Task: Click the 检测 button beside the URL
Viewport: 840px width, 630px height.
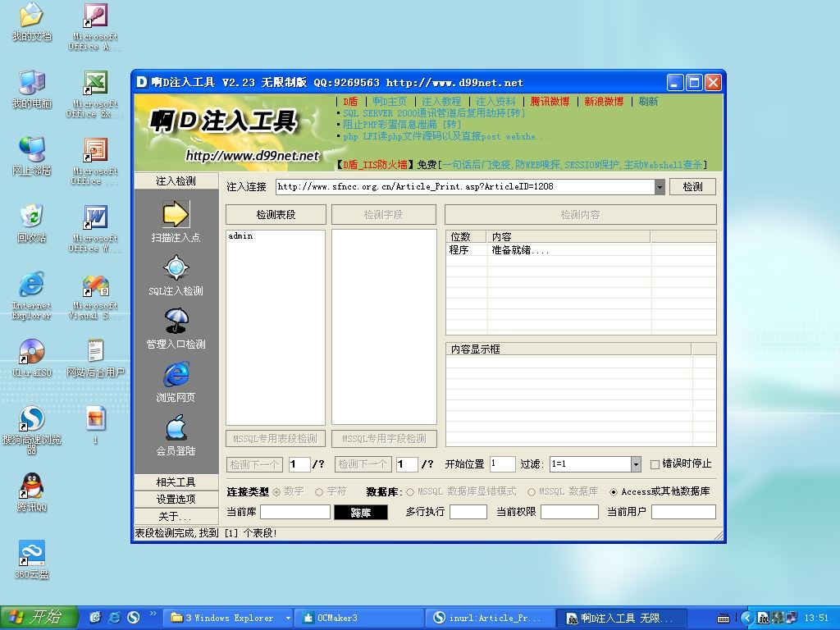Action: coord(692,186)
